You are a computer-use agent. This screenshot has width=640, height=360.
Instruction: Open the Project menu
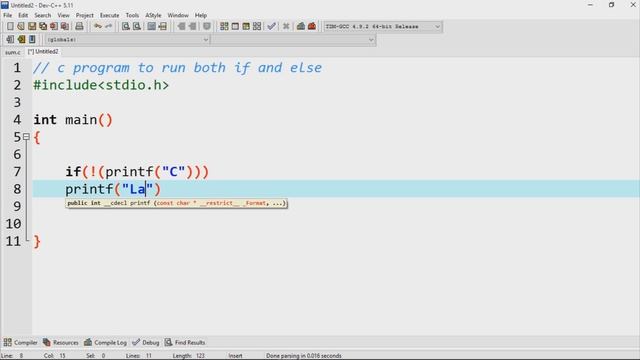click(x=84, y=15)
